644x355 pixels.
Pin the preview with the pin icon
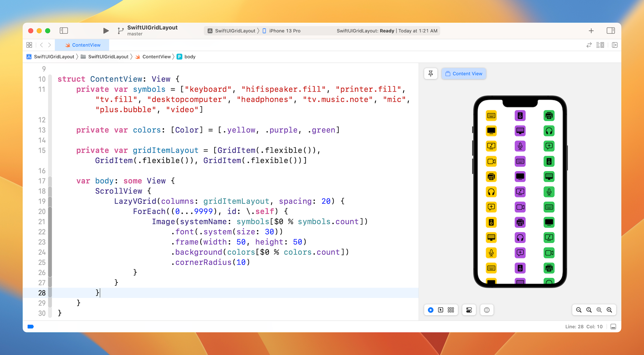[x=431, y=74]
